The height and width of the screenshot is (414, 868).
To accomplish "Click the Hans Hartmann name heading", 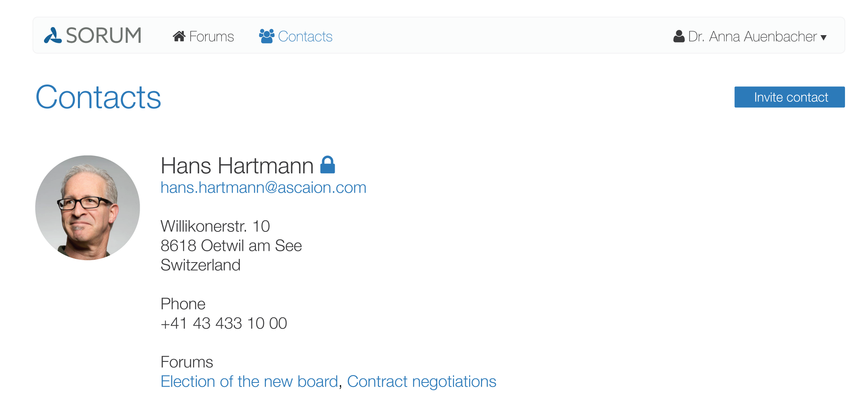I will 237,166.
